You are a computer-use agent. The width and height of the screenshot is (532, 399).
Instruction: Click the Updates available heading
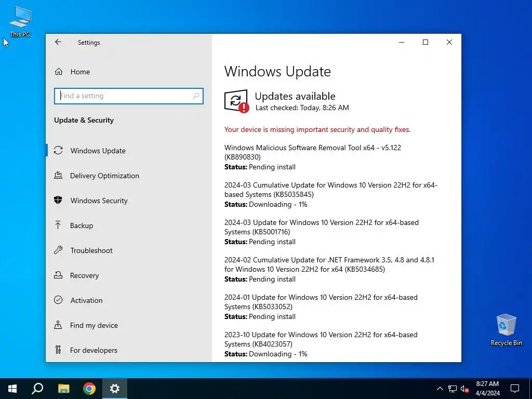coord(295,96)
